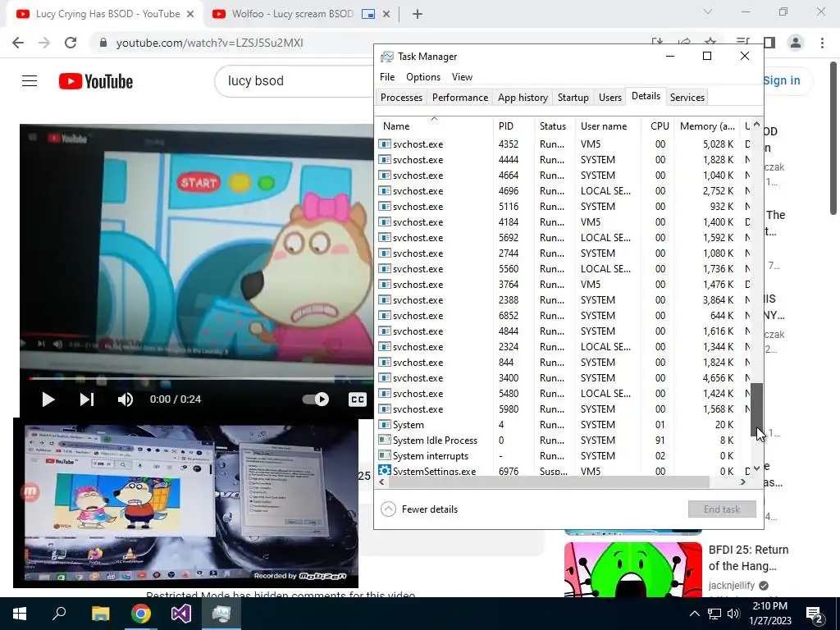The width and height of the screenshot is (840, 630).
Task: Toggle closed captions in player
Action: (358, 399)
